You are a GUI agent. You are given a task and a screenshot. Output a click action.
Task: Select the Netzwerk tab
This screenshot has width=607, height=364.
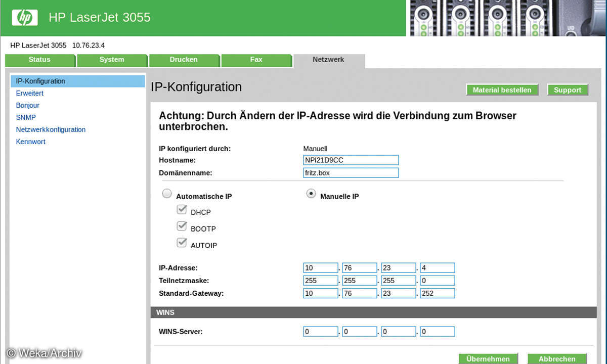328,60
